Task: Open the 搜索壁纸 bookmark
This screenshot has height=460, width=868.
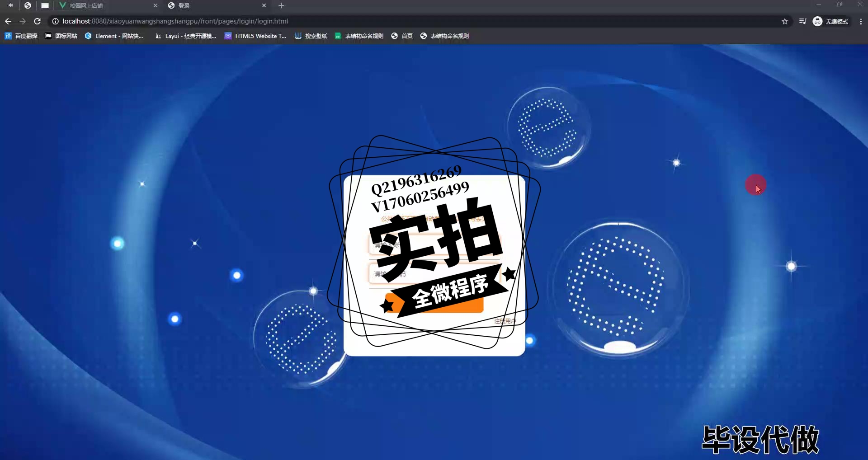Action: click(311, 36)
